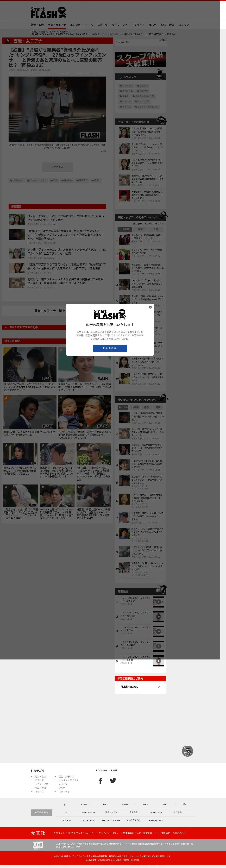This screenshot has width=226, height=868.
Task: Click the 光文社 logo in red footer
Action: point(38,833)
